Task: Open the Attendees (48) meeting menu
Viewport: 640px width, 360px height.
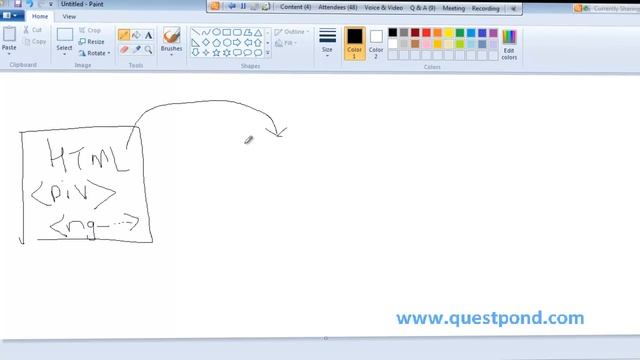Action: [338, 7]
